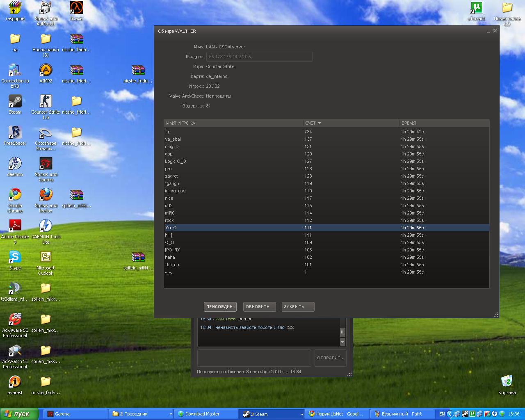The width and height of the screenshot is (525, 420).
Task: Click the taskbar clock showing 18:36
Action: 514,414
